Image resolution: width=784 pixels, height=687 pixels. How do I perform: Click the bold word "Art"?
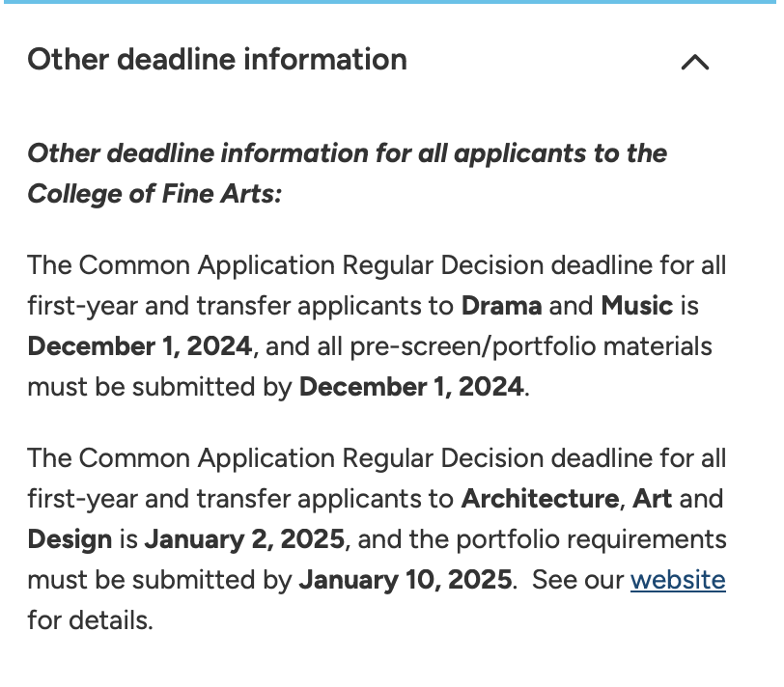point(652,499)
